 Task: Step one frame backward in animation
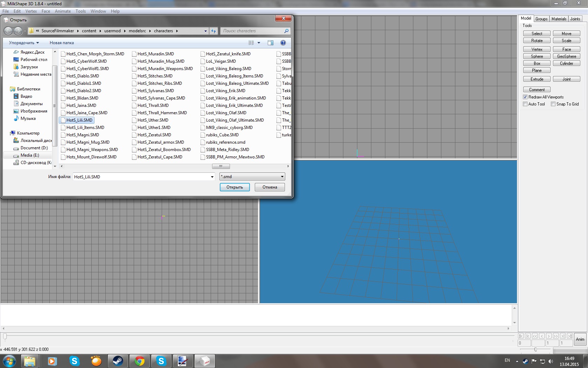click(x=542, y=336)
